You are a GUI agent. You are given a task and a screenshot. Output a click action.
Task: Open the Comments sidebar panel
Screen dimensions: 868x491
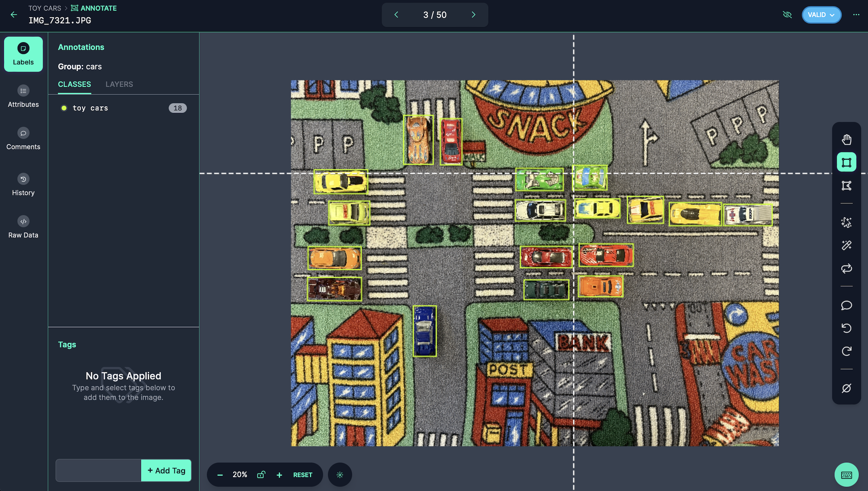(x=23, y=139)
